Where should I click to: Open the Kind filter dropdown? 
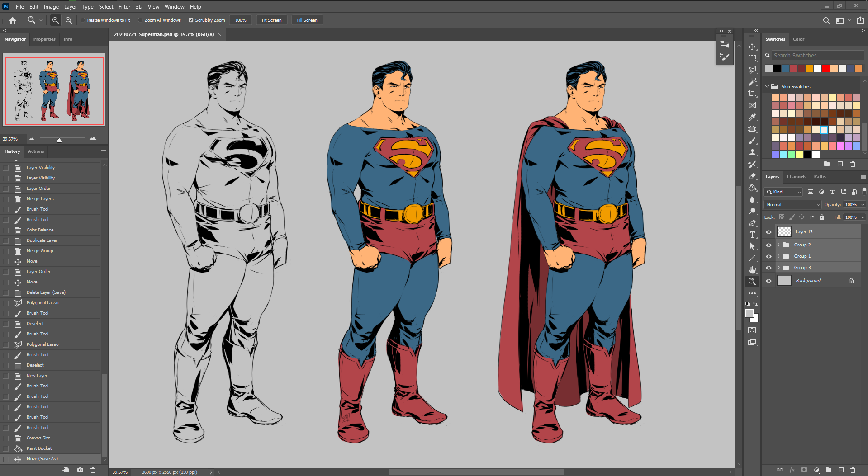pos(783,192)
